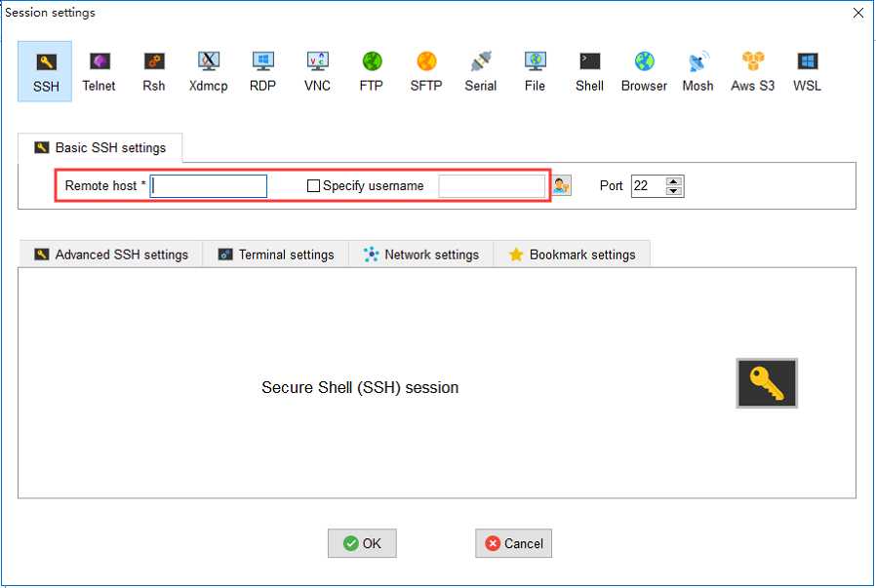Select the SSH session type
This screenshot has width=876, height=588.
click(x=45, y=71)
